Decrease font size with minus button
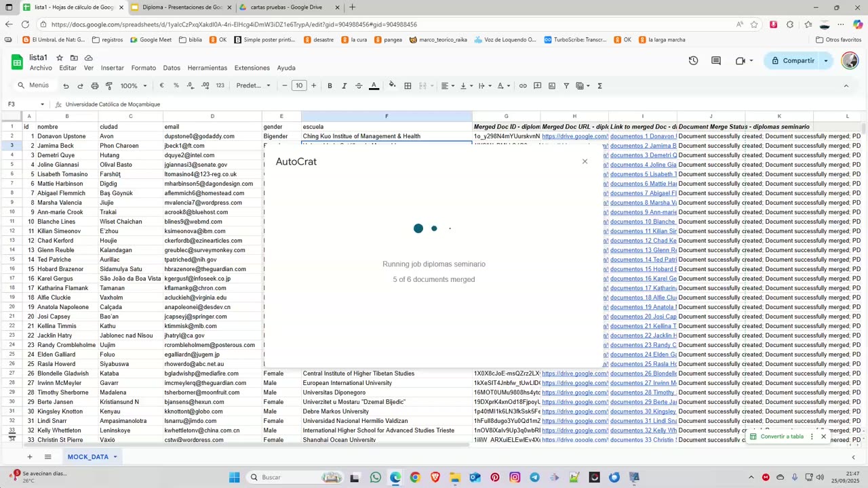The height and width of the screenshot is (488, 868). tap(284, 86)
